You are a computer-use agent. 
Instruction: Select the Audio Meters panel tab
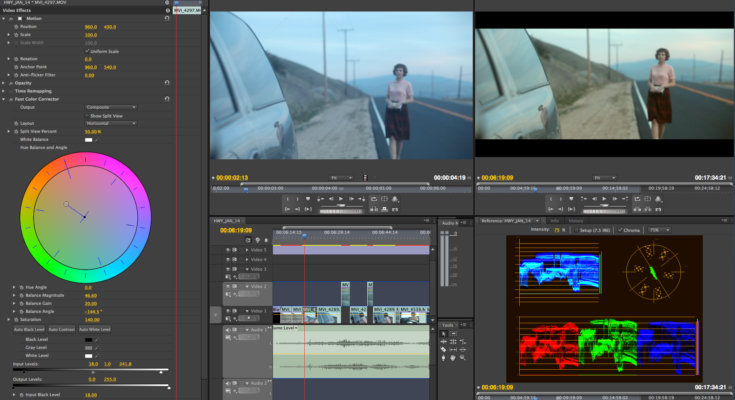pos(450,223)
